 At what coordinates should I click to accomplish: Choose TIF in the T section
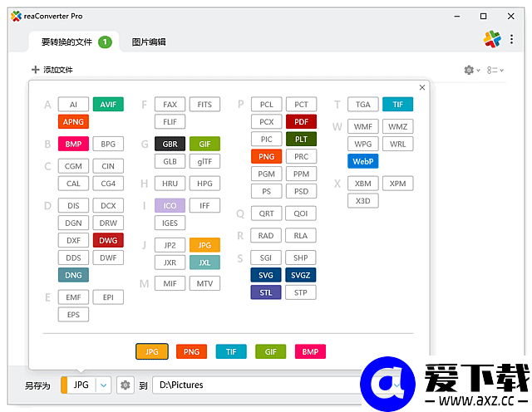[398, 105]
